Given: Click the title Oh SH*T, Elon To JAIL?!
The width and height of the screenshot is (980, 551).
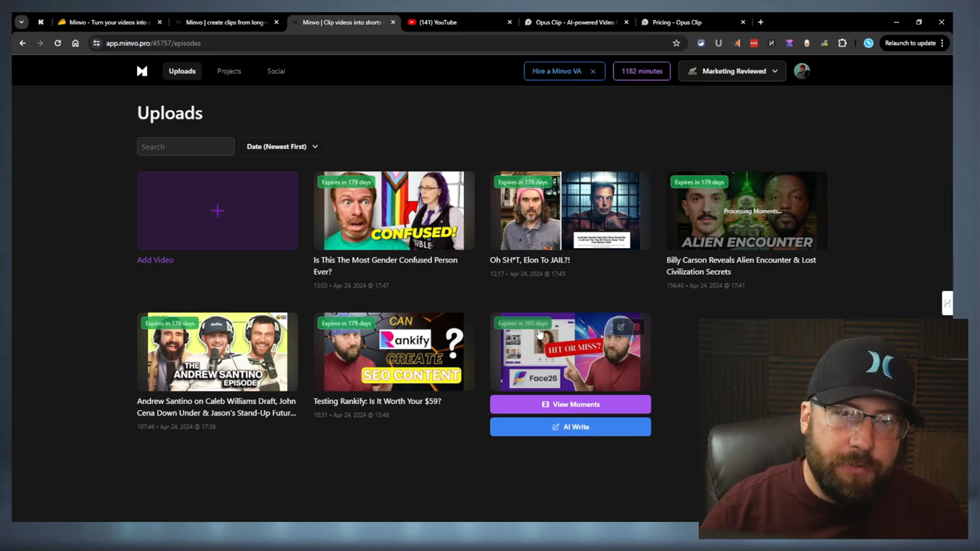Looking at the screenshot, I should pos(530,260).
